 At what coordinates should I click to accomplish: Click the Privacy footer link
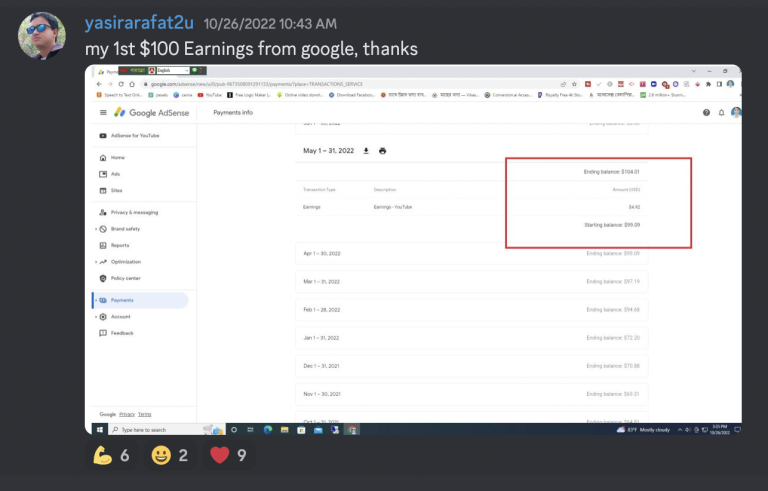(x=127, y=414)
